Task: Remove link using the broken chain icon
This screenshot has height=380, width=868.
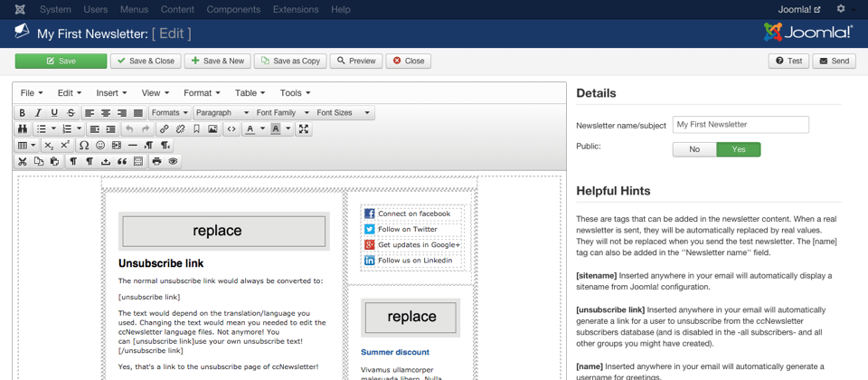Action: pyautogui.click(x=179, y=129)
